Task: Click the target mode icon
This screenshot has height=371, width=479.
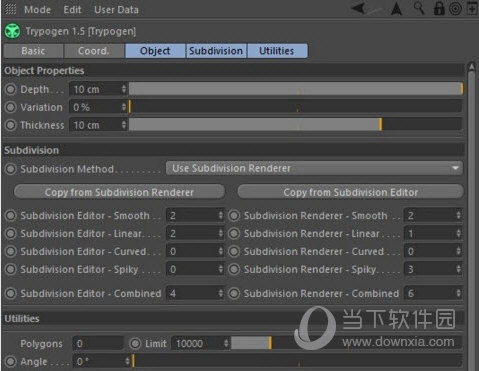Action: click(x=455, y=9)
